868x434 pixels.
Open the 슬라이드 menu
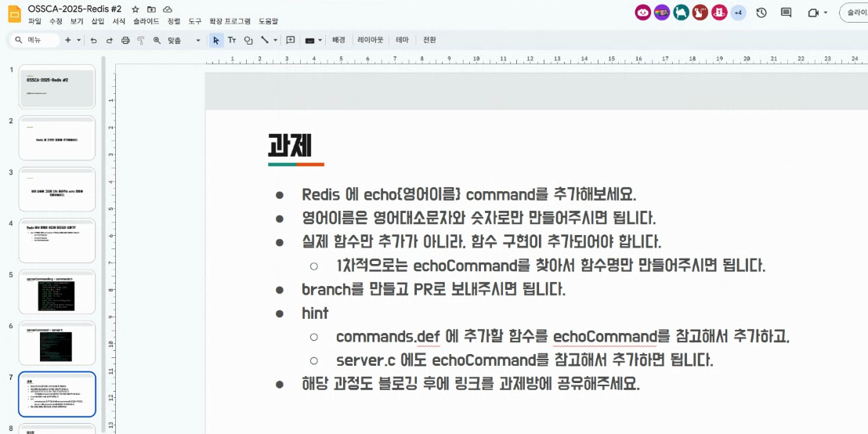click(146, 21)
